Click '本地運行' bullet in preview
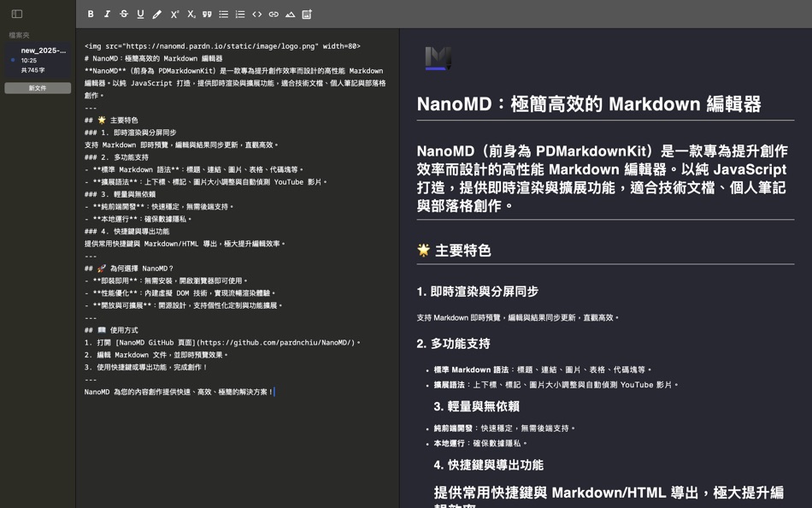The height and width of the screenshot is (508, 812). click(x=480, y=443)
